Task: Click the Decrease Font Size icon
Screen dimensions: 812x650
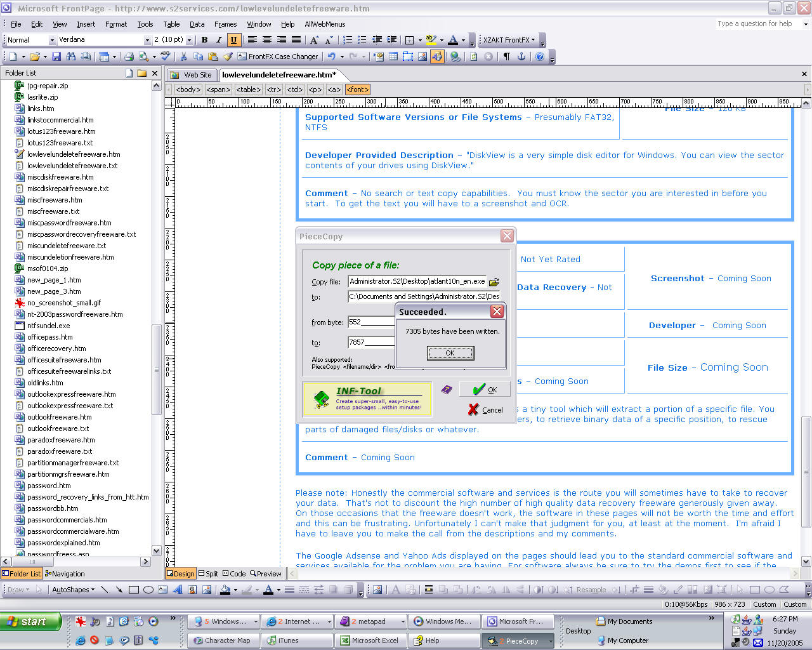Action: tap(329, 40)
